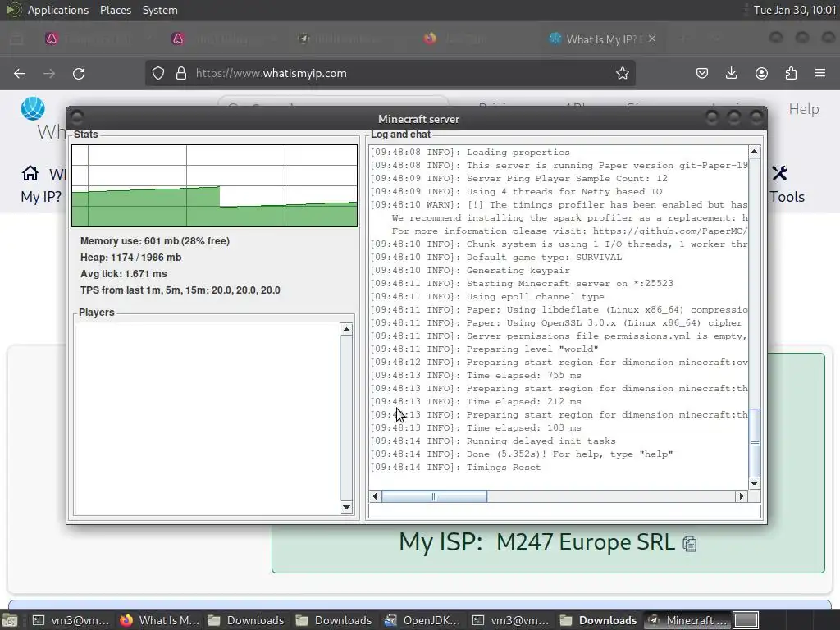The image size is (840, 630).
Task: Open the System menu
Action: (x=160, y=10)
